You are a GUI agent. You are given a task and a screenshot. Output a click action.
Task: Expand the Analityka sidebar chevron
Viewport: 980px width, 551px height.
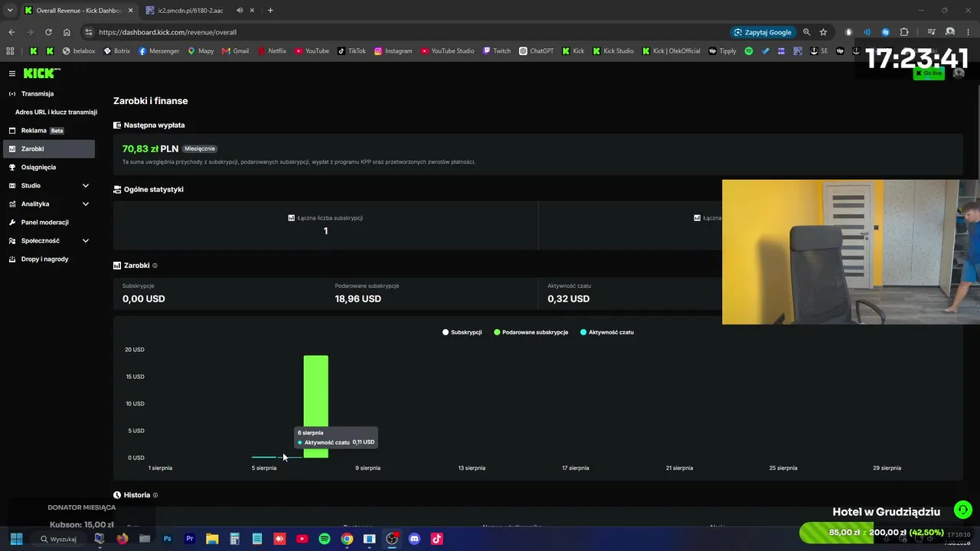(x=86, y=204)
